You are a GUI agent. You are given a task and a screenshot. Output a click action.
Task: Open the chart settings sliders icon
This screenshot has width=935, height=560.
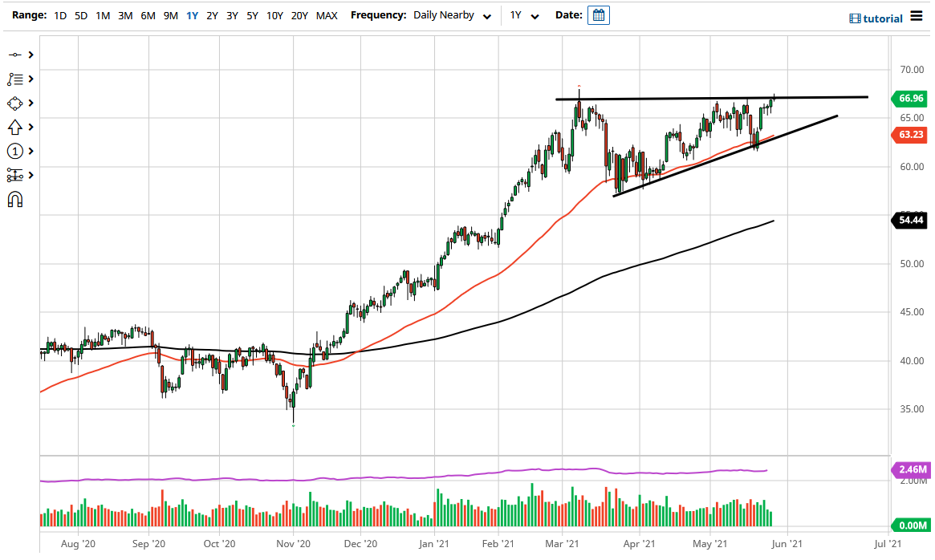[x=16, y=175]
